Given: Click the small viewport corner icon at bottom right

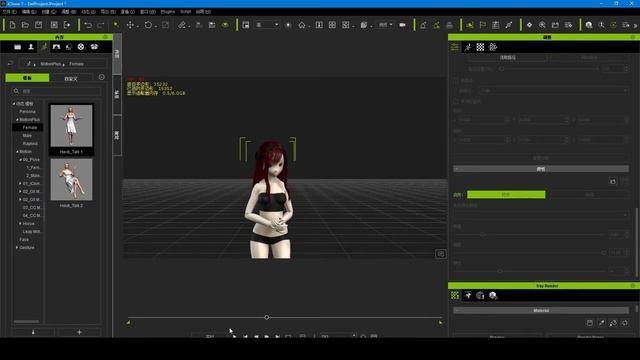Looking at the screenshot, I should (441, 254).
